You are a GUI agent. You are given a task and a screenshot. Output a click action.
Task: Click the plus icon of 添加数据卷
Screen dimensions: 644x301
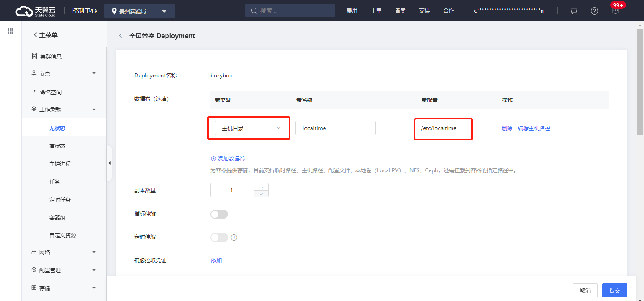pyautogui.click(x=213, y=159)
